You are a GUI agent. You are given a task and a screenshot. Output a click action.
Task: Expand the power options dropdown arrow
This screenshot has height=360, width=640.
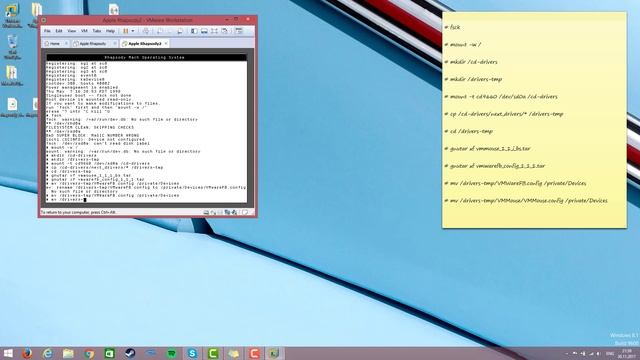coord(133,31)
